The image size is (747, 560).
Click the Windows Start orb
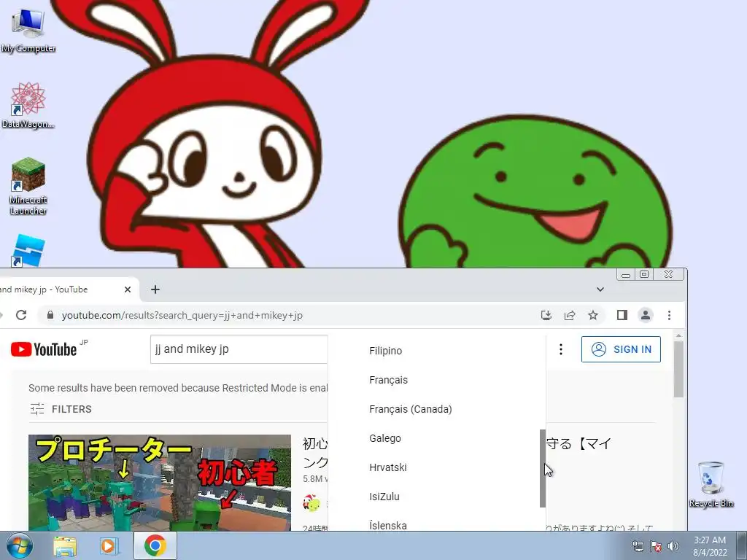point(19,545)
